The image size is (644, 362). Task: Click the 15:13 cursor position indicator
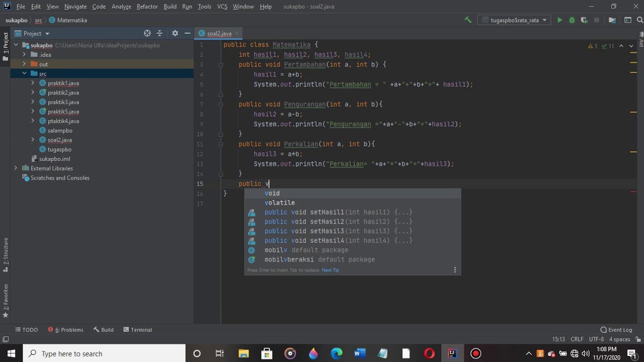click(559, 339)
